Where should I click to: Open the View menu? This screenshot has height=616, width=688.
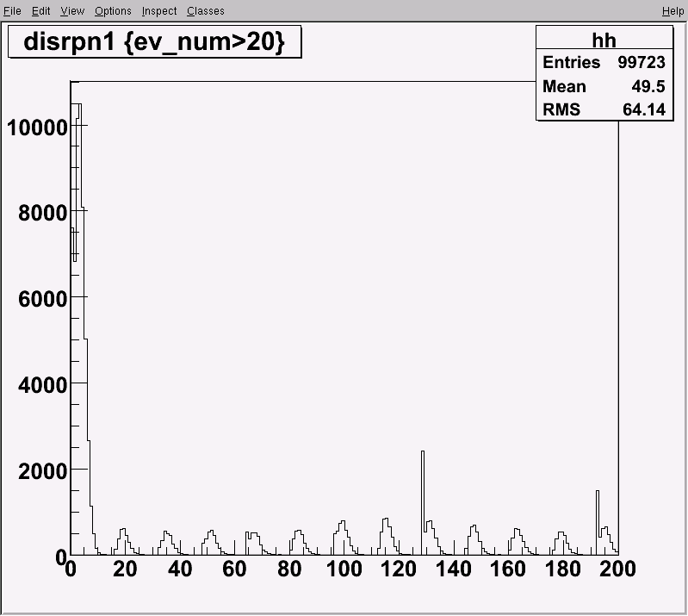72,11
